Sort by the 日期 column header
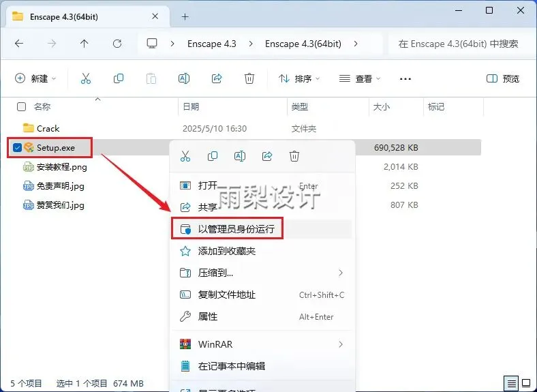 191,107
